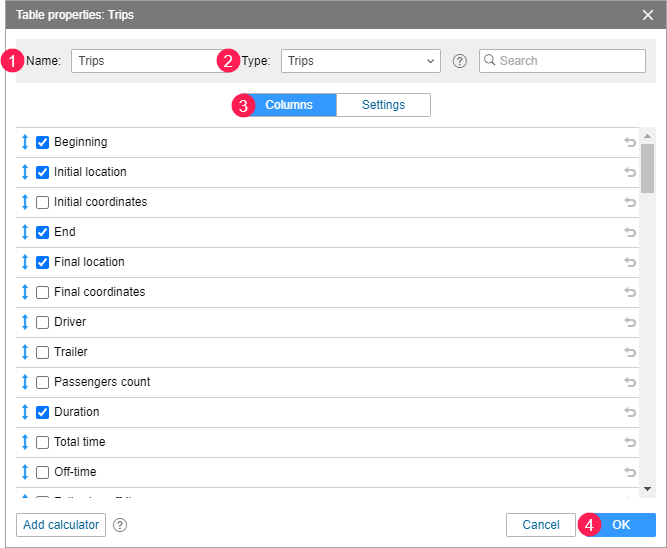Screen dimensions: 667x548
Task: Open the Type dropdown showing Trips
Action: coord(360,61)
